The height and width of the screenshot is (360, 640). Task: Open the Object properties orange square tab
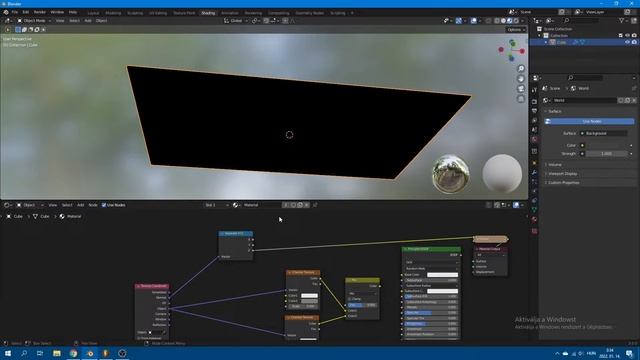pos(534,162)
